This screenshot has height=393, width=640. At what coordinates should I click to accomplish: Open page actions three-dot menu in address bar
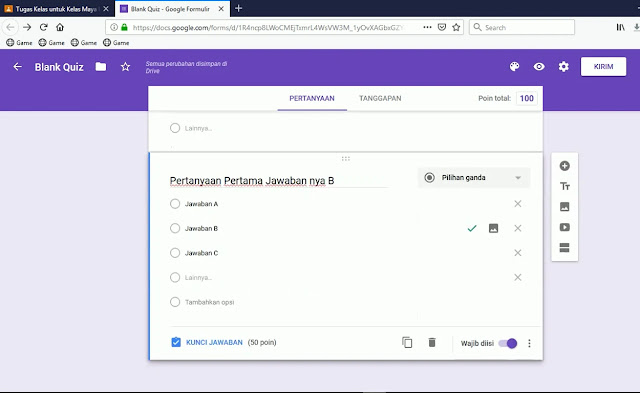[427, 27]
